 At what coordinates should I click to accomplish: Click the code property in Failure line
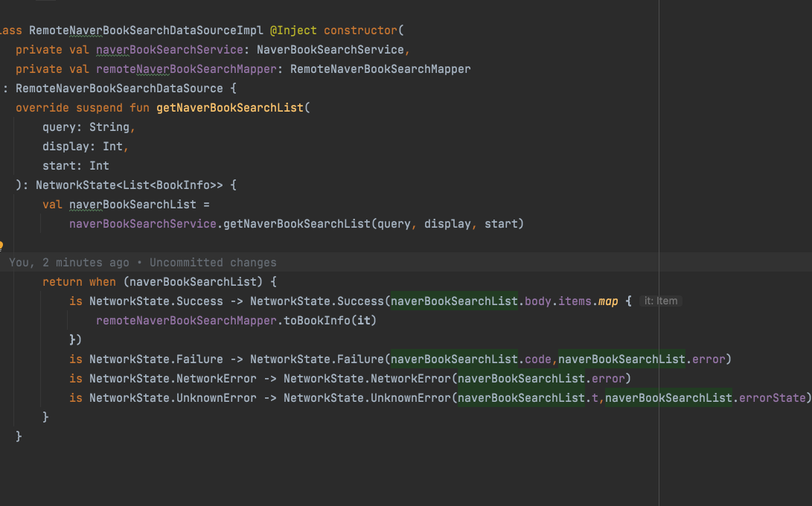coord(537,359)
